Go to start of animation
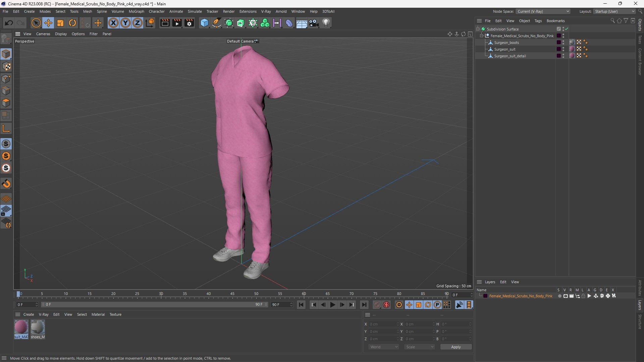Screen dimensions: 644x362 point(301,305)
